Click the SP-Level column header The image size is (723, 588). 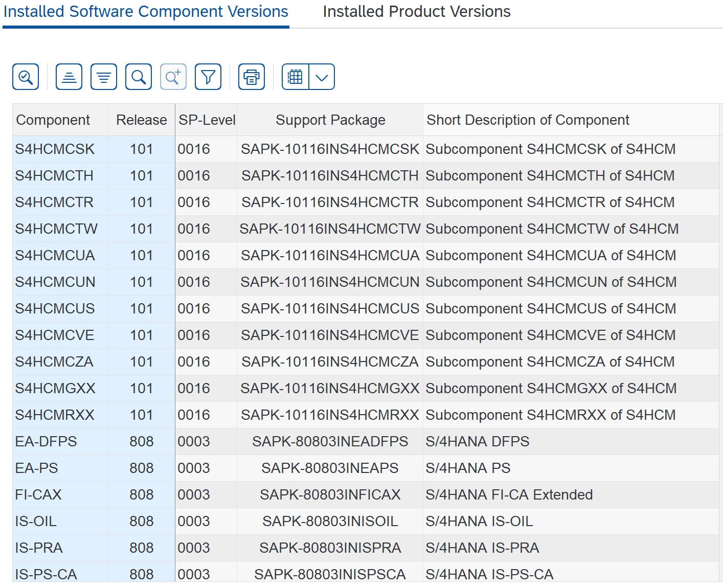207,120
